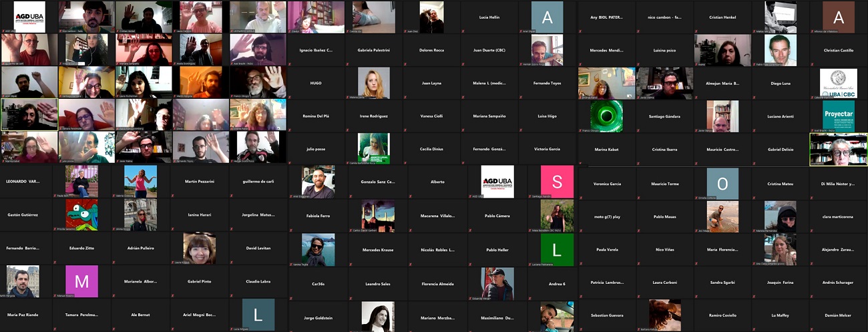The width and height of the screenshot is (868, 332).
Task: Click the UBA CBC logo tile
Action: (838, 83)
